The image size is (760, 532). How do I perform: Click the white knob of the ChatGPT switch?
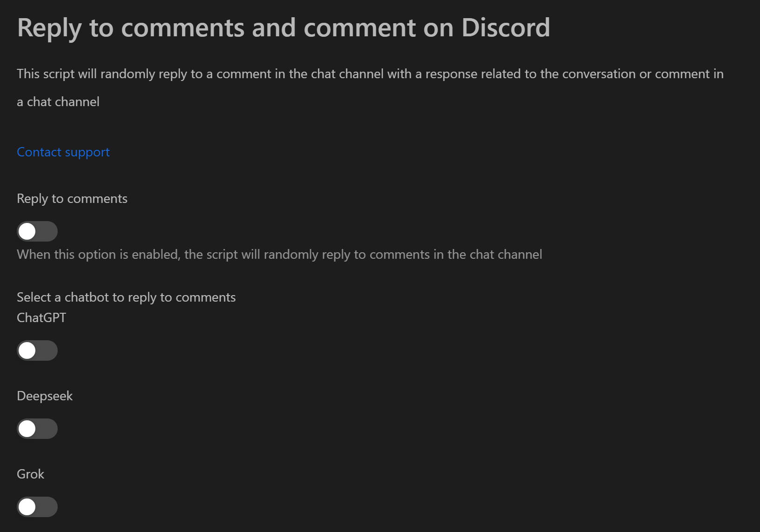tap(27, 350)
